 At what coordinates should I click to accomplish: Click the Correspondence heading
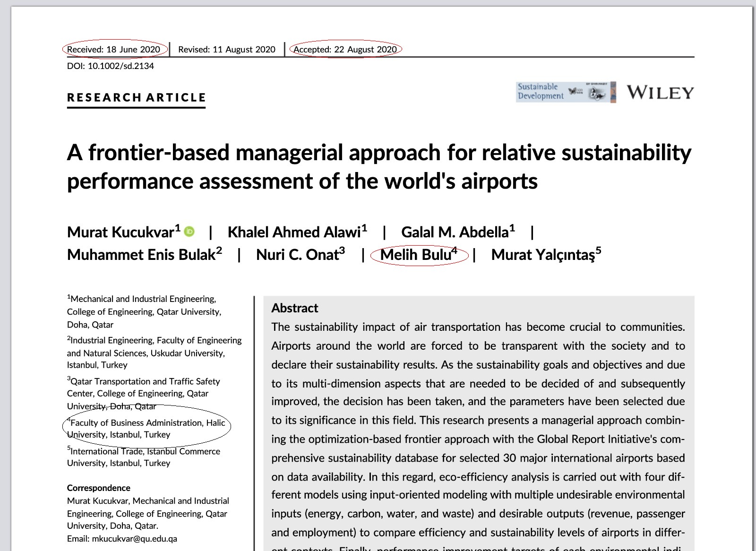coord(99,488)
